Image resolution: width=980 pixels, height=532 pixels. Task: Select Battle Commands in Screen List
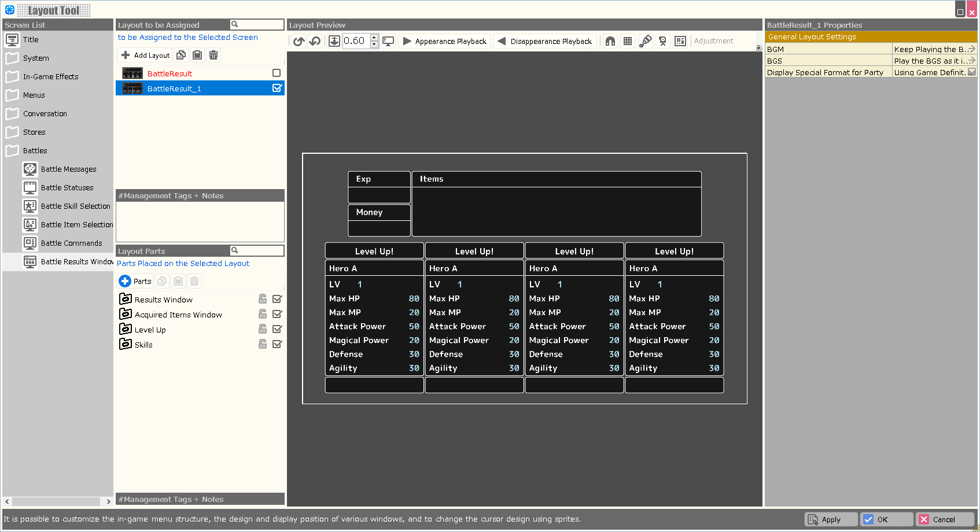tap(71, 243)
